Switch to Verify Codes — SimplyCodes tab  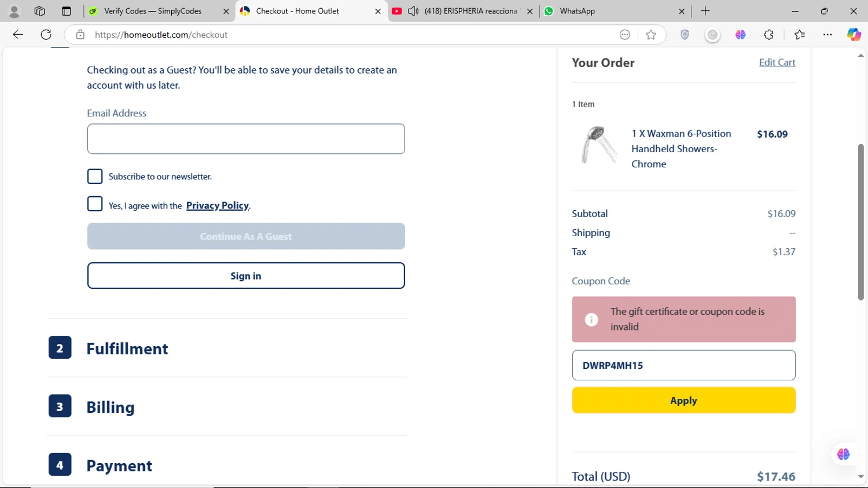(x=153, y=11)
